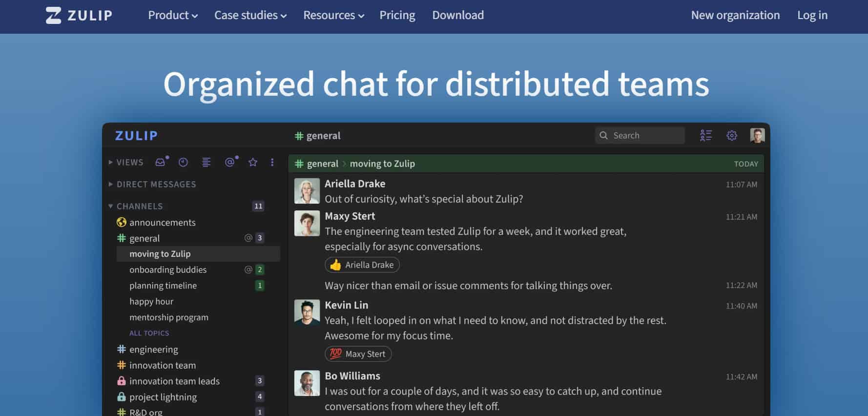The height and width of the screenshot is (416, 868).
Task: Collapse the Channels section
Action: coord(135,206)
